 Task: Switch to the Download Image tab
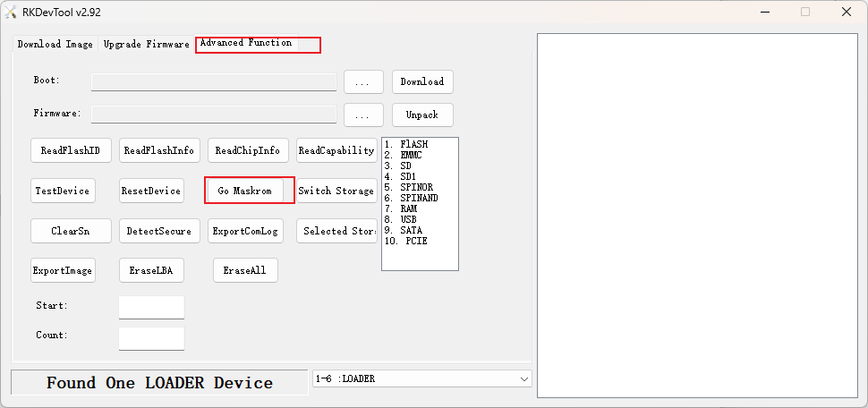[x=55, y=44]
